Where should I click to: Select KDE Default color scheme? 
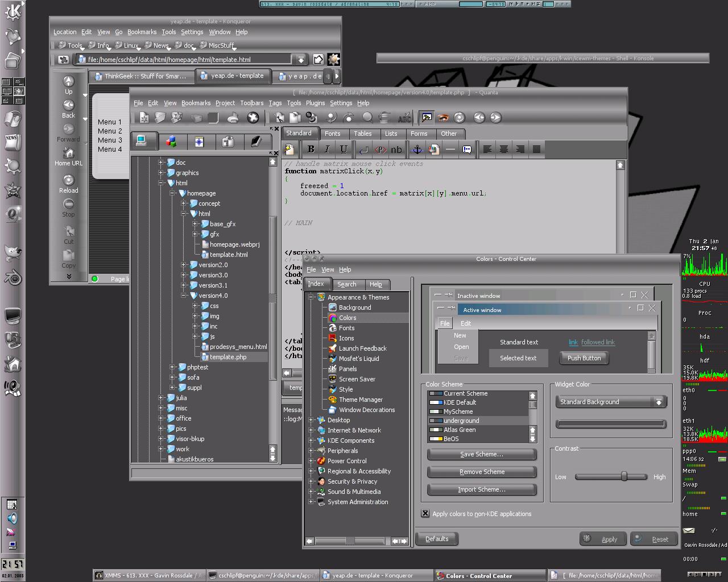478,402
